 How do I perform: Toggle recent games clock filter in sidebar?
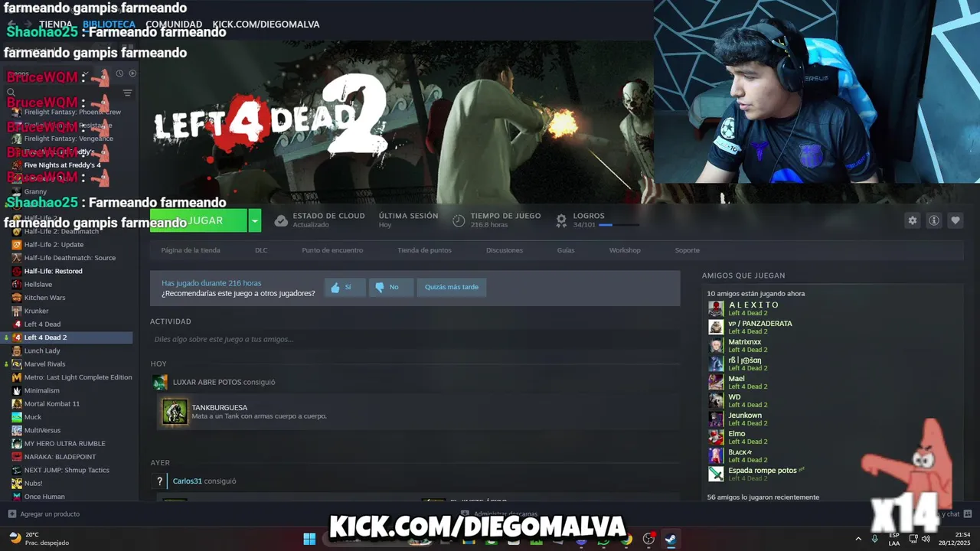[x=119, y=73]
